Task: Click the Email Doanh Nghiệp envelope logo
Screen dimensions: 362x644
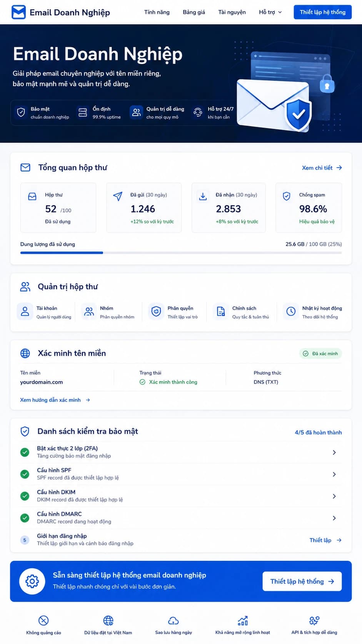Action: coord(18,12)
